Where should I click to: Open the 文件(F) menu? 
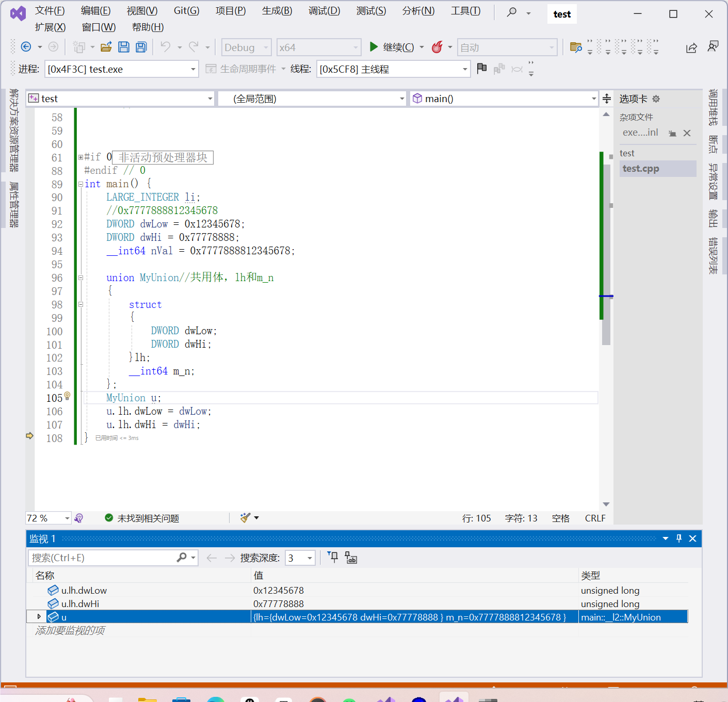tap(50, 11)
